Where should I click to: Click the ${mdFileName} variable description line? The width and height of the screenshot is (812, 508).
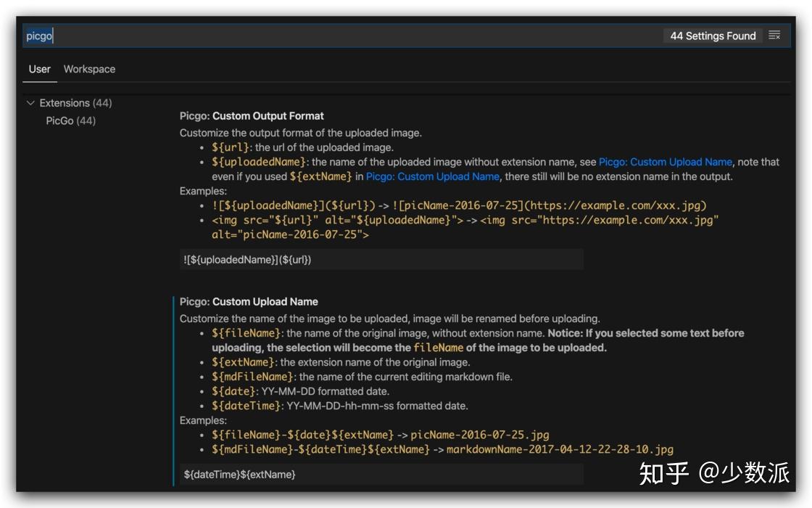362,377
